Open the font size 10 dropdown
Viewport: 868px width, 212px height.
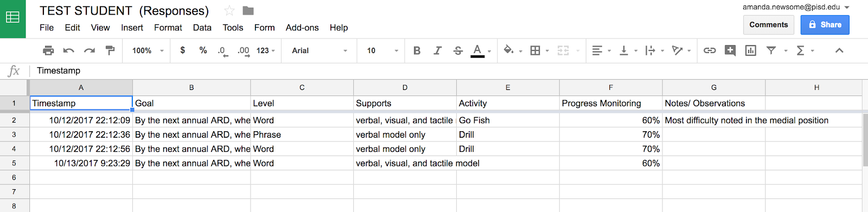pyautogui.click(x=382, y=50)
